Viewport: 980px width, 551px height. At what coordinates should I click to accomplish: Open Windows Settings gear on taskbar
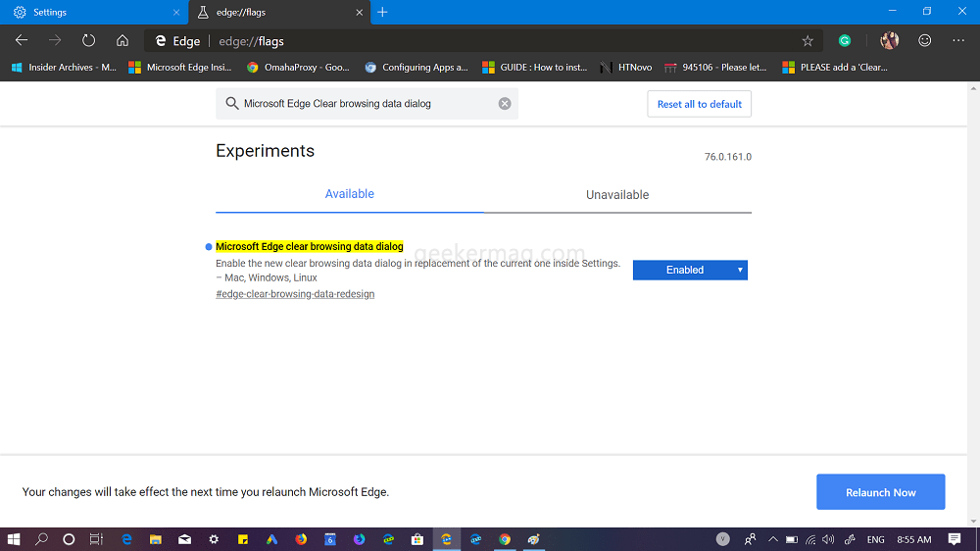214,539
